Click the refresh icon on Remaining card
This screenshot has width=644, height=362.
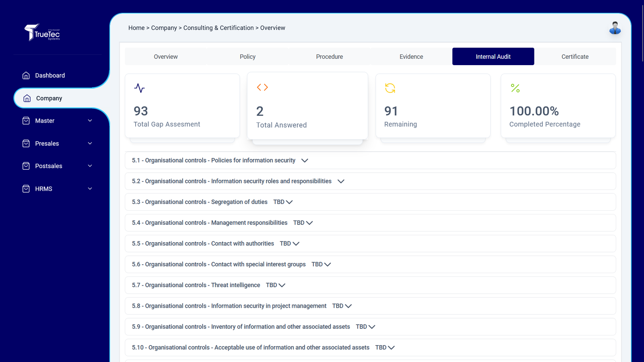pyautogui.click(x=390, y=88)
